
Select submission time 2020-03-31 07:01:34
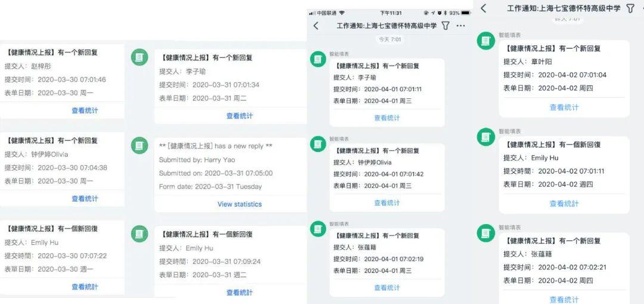226,85
